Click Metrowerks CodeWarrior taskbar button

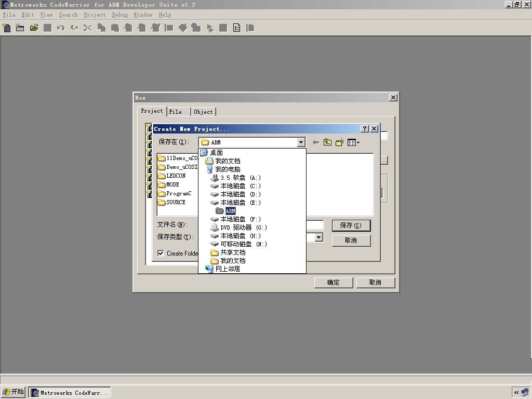click(x=70, y=393)
